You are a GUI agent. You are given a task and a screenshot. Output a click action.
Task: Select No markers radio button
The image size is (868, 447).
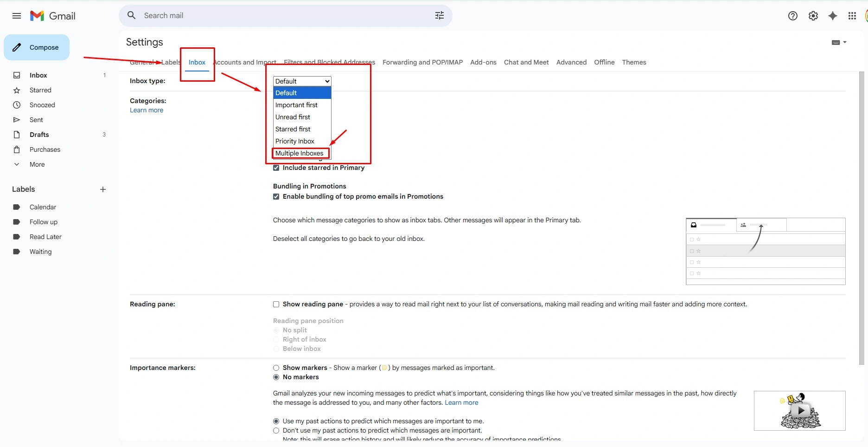[x=276, y=377]
